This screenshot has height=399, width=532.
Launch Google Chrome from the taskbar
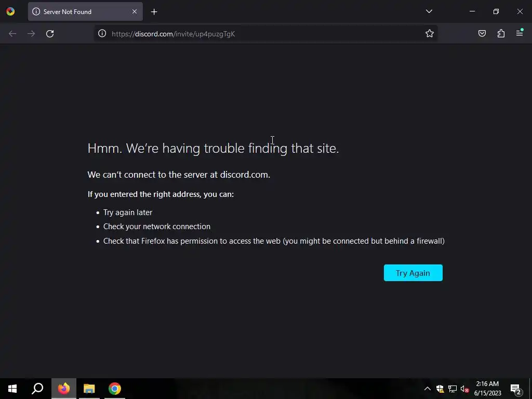[115, 389]
